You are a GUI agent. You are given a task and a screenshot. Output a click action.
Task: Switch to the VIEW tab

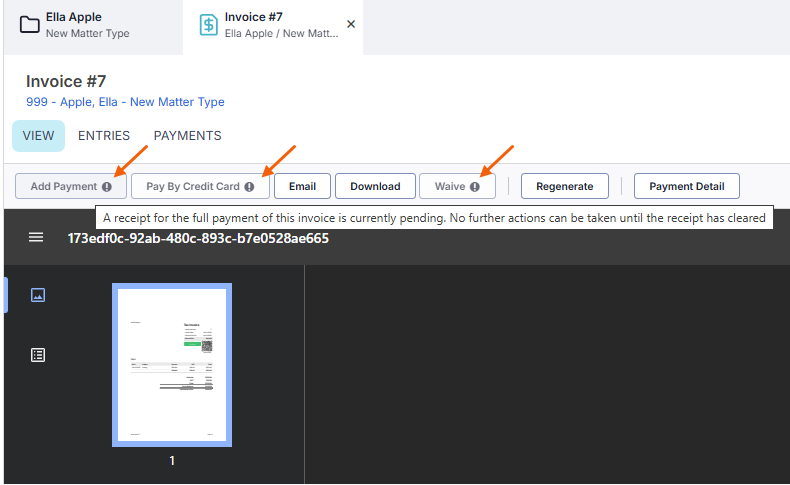click(38, 135)
